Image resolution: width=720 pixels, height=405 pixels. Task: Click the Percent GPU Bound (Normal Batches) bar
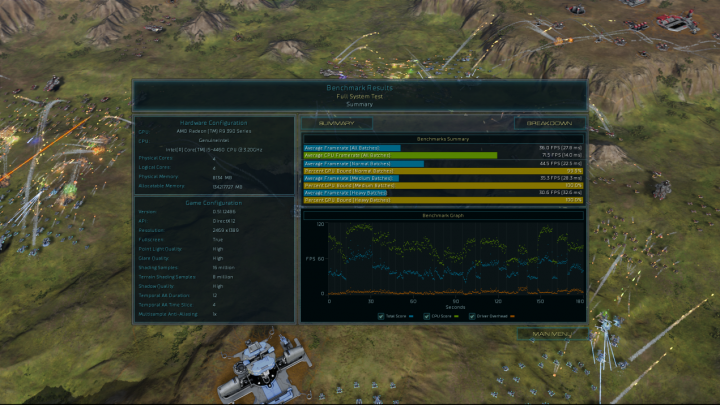[443, 171]
